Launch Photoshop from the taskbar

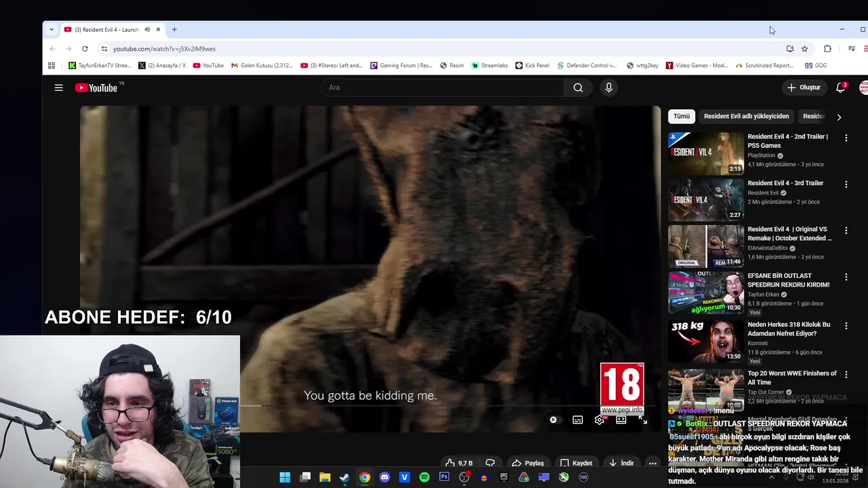click(444, 477)
